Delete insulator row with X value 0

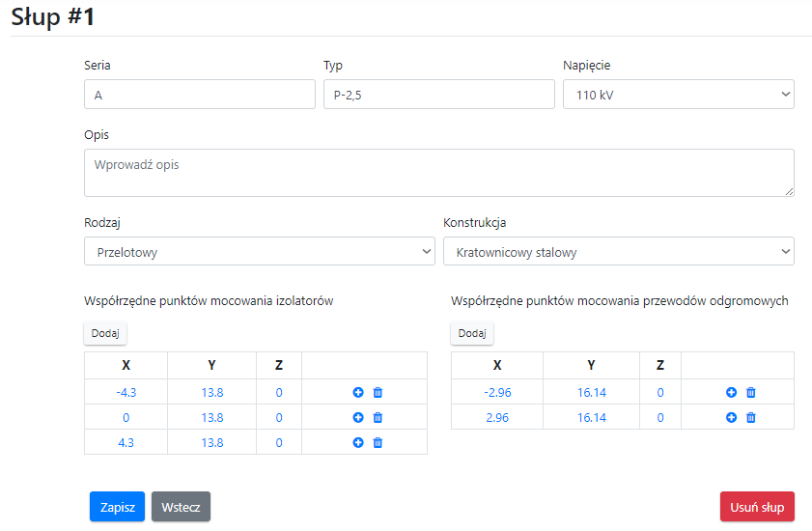(378, 417)
